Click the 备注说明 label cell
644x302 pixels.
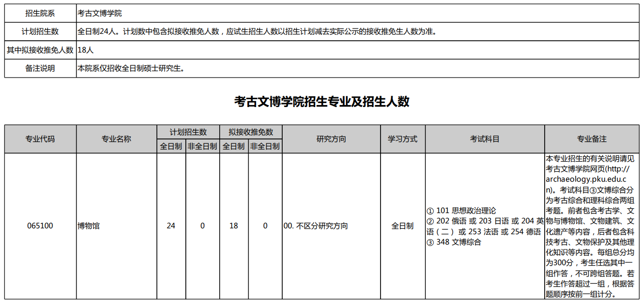click(40, 68)
